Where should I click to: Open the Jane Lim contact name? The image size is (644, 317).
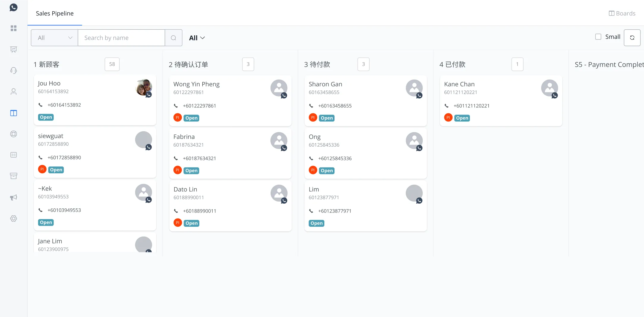tap(50, 241)
